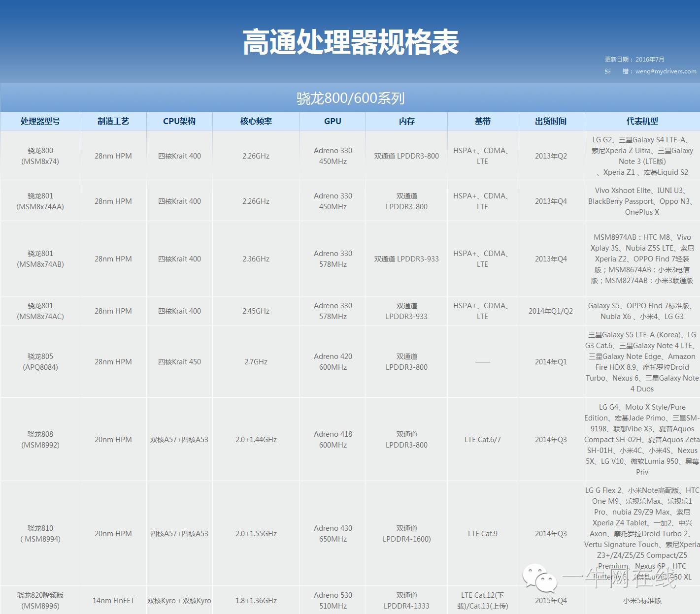Click the Adreno 430 650MHz cell
Image resolution: width=700 pixels, height=614 pixels.
click(333, 534)
